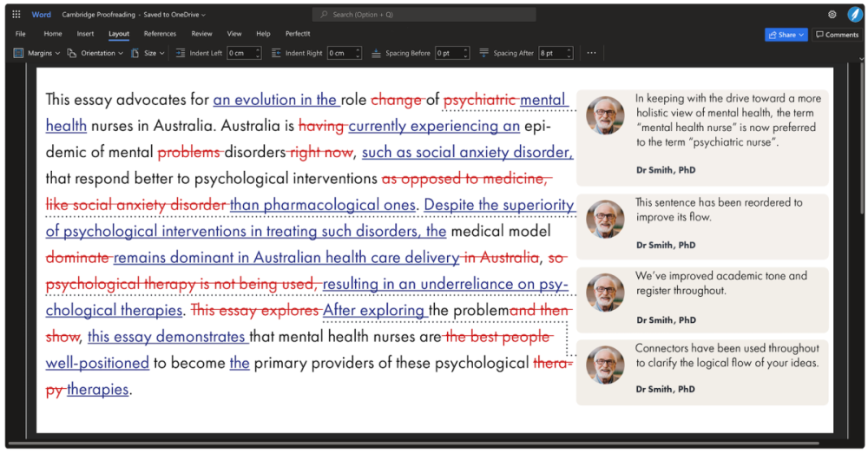Image resolution: width=868 pixels, height=454 pixels.
Task: Click the Indent Left value field
Action: click(240, 53)
